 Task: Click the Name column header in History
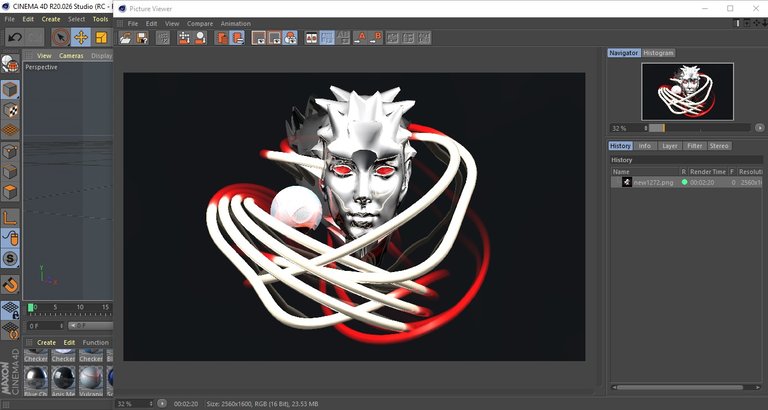point(646,172)
